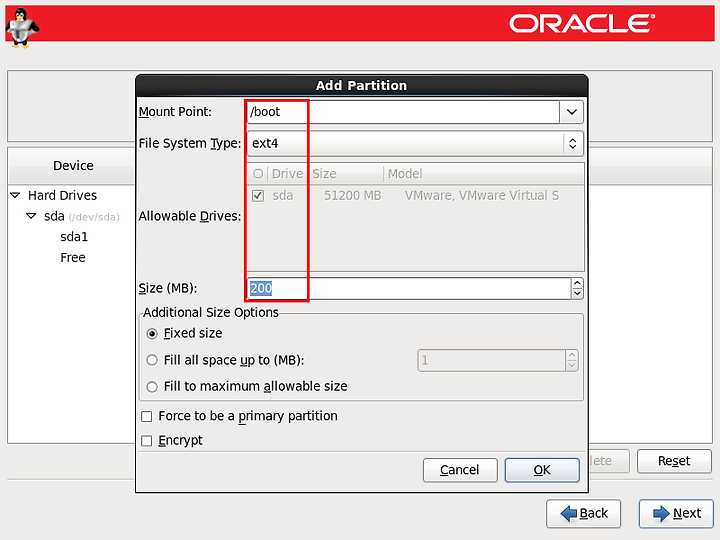720x540 pixels.
Task: Collapse the sda tree node
Action: point(31,216)
